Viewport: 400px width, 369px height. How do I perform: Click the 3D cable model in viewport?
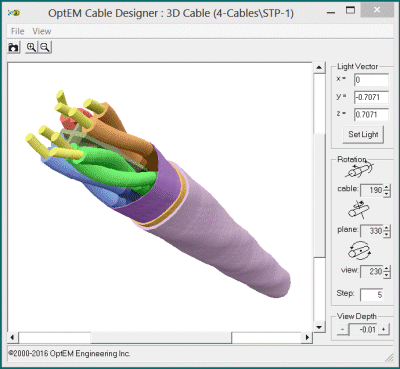click(x=157, y=193)
